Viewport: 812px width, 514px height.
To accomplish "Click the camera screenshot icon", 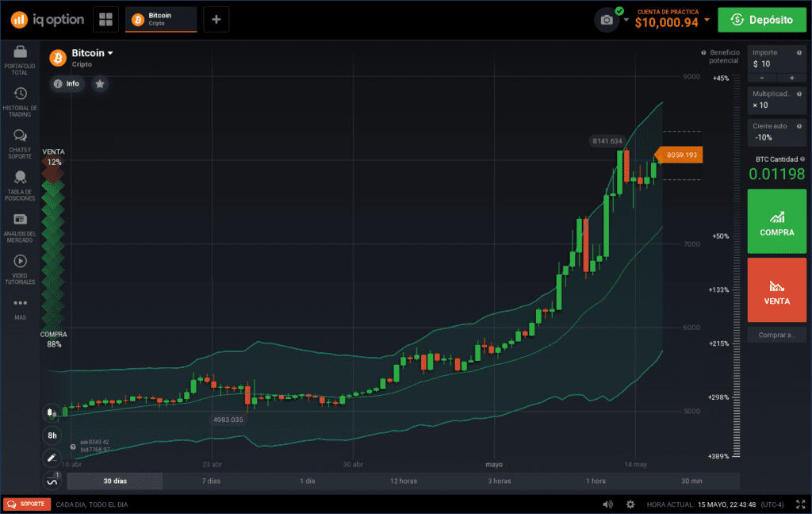I will coord(607,20).
